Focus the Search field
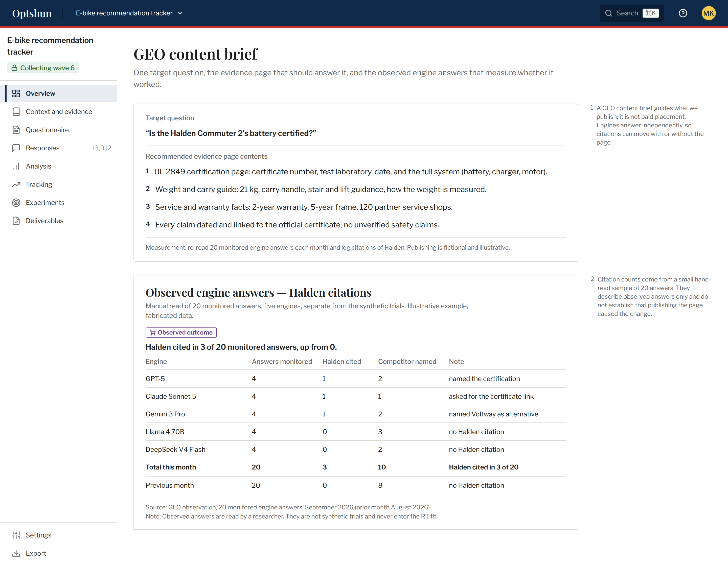 pos(632,13)
